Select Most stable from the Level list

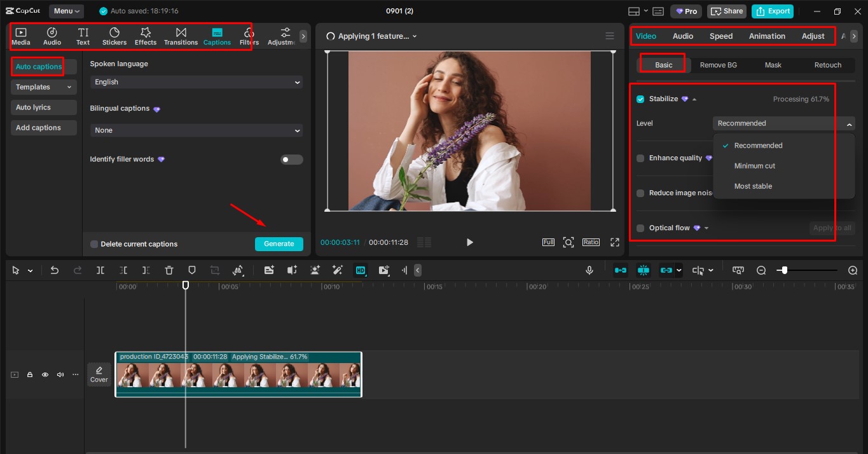[753, 186]
